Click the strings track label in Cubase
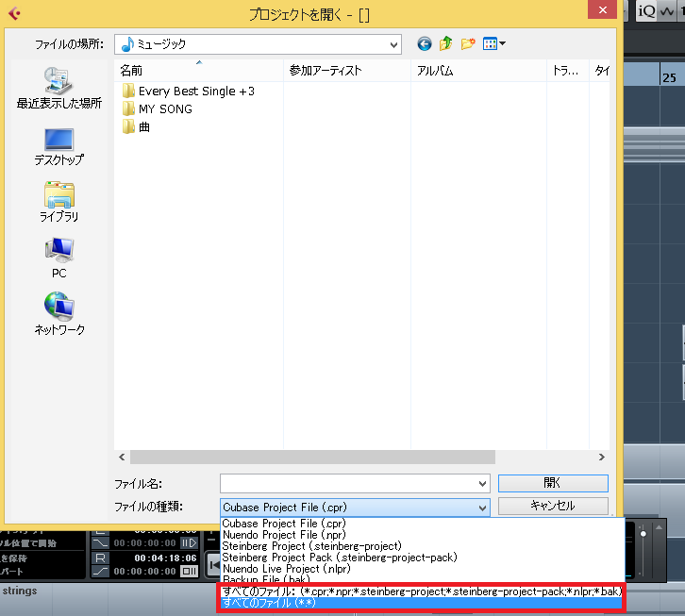 coord(20,591)
